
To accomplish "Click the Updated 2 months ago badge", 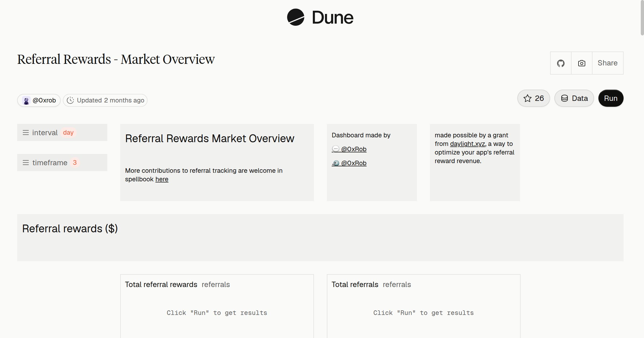I will [105, 100].
